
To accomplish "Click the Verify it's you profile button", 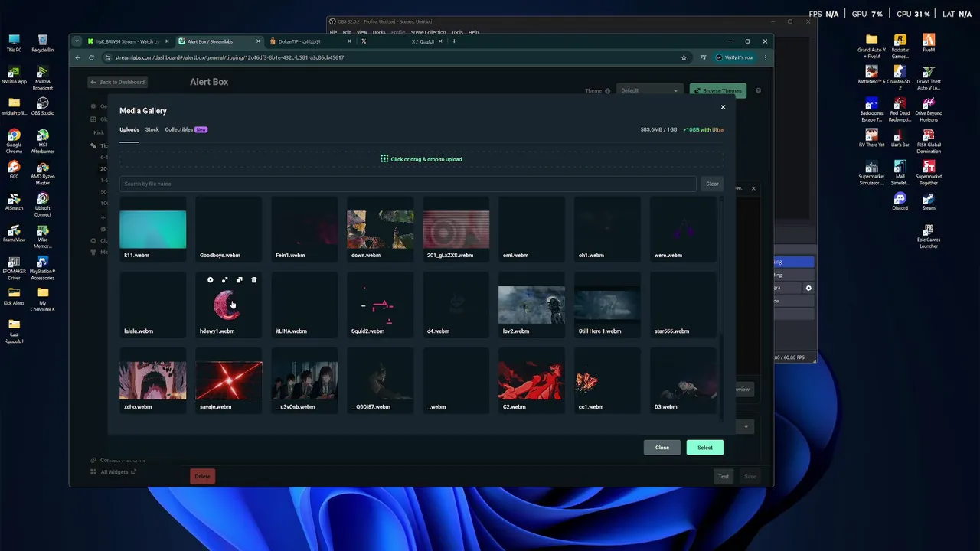I will pyautogui.click(x=734, y=57).
